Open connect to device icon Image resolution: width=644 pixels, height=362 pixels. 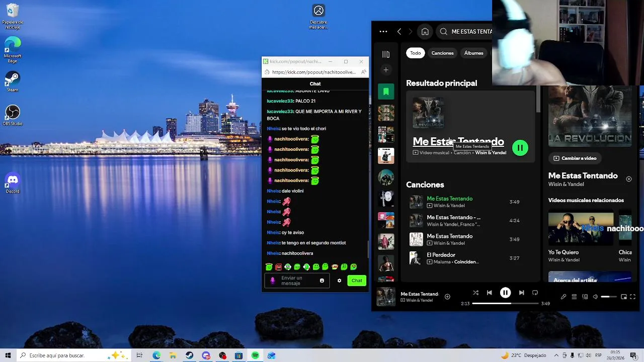click(585, 297)
